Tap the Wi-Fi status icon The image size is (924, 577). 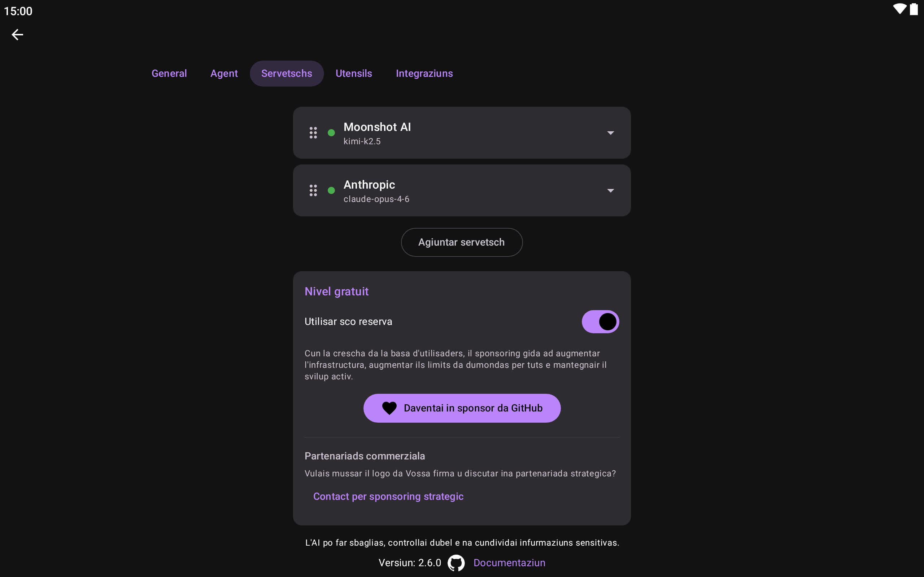pyautogui.click(x=899, y=9)
